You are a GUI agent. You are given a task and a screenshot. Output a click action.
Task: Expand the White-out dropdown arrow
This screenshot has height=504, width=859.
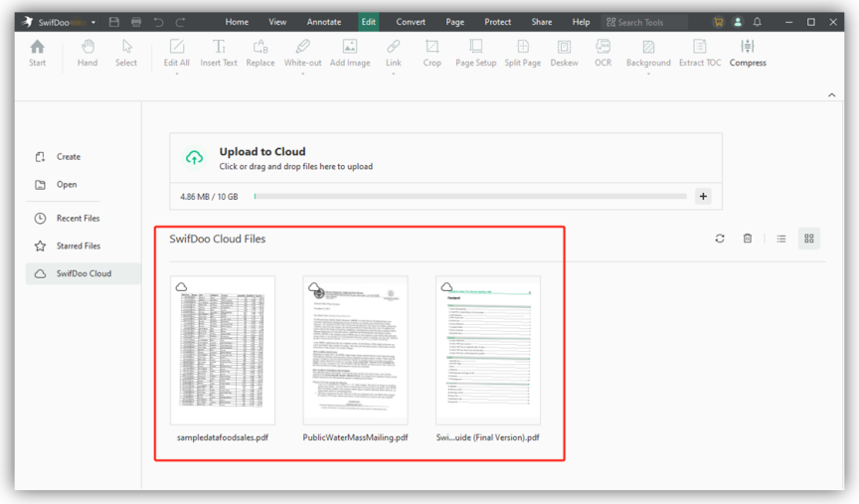click(x=302, y=74)
